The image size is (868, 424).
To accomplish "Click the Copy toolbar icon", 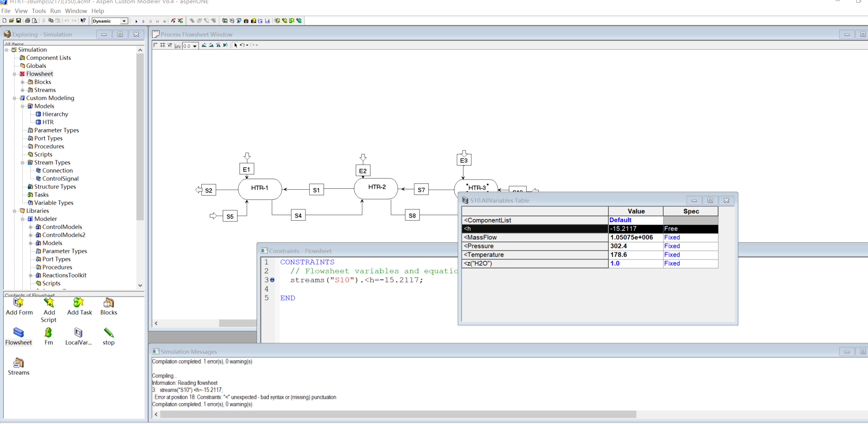I will coord(51,21).
